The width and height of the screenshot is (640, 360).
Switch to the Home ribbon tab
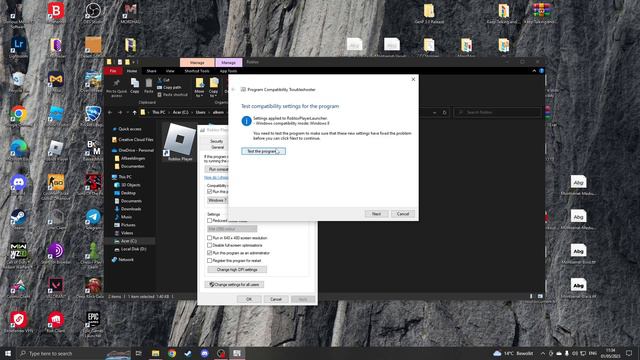132,71
